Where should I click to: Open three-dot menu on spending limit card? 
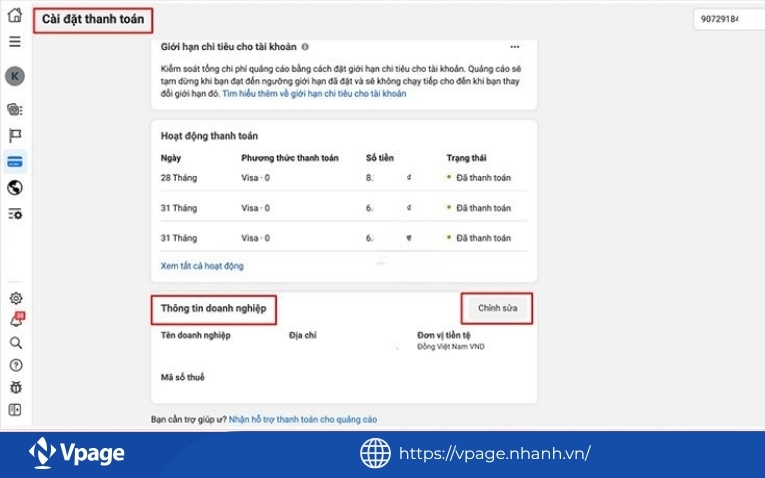tap(514, 47)
